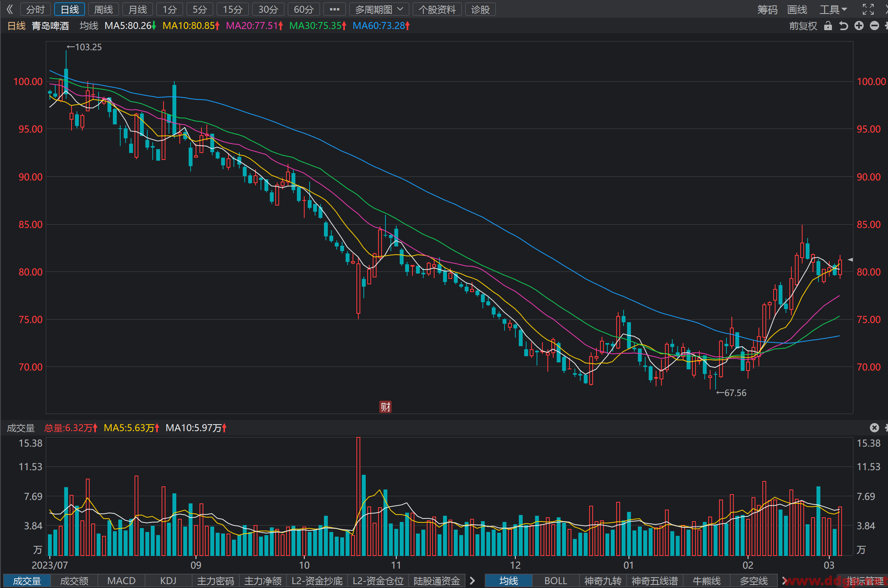Select the L2-资金仓位 indicator tab
The width and height of the screenshot is (888, 588).
coord(378,581)
